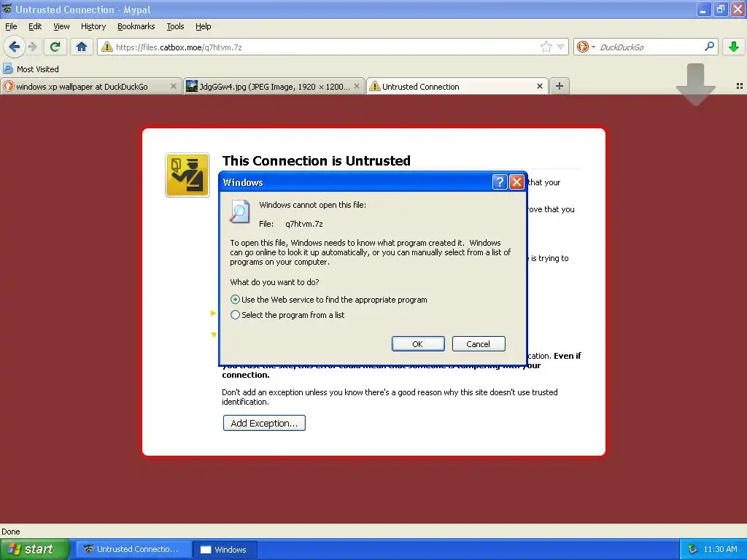Click the warning triangle in the address bar
Screen dimensions: 747x560
click(x=107, y=47)
